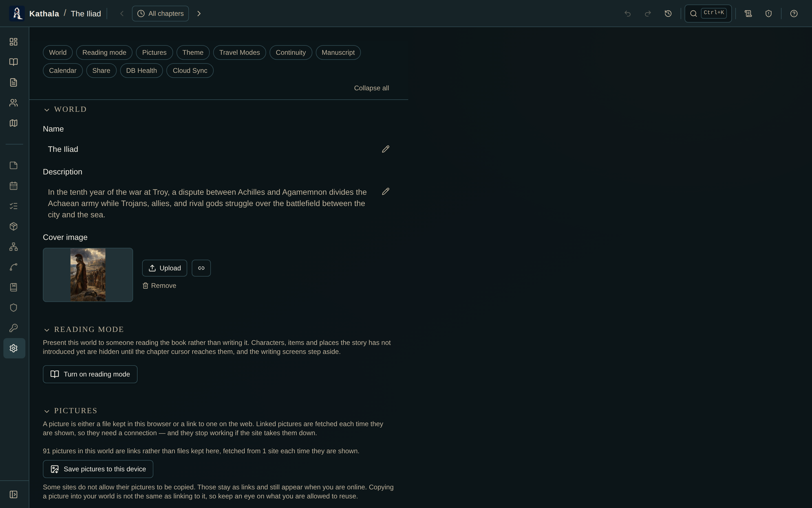Image resolution: width=812 pixels, height=508 pixels.
Task: Open the All chapters selector
Action: click(160, 14)
